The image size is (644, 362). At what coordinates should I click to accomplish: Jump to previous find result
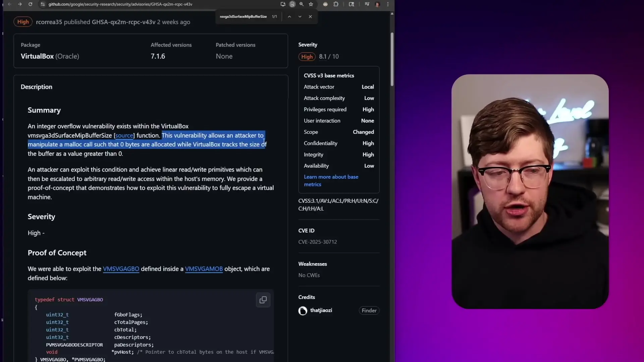(289, 16)
